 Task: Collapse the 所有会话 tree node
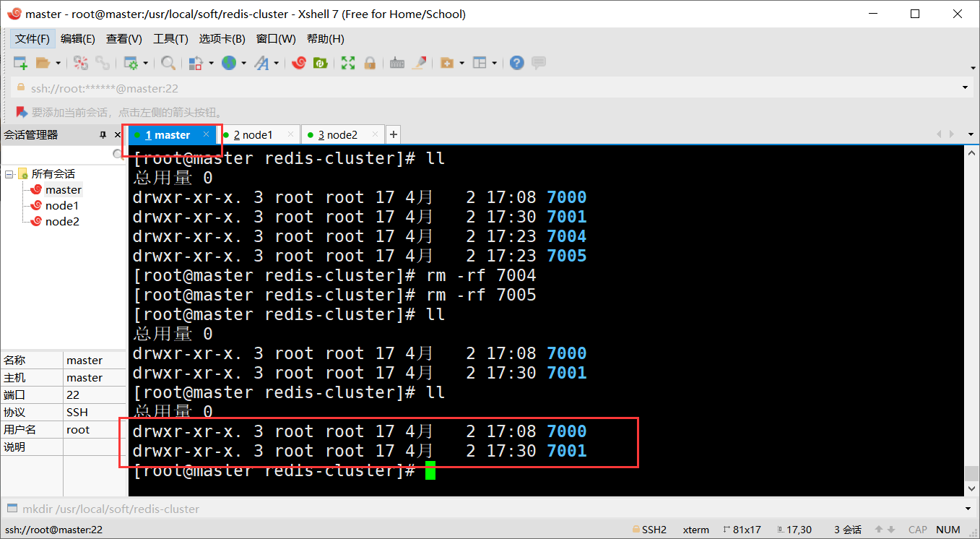click(9, 174)
